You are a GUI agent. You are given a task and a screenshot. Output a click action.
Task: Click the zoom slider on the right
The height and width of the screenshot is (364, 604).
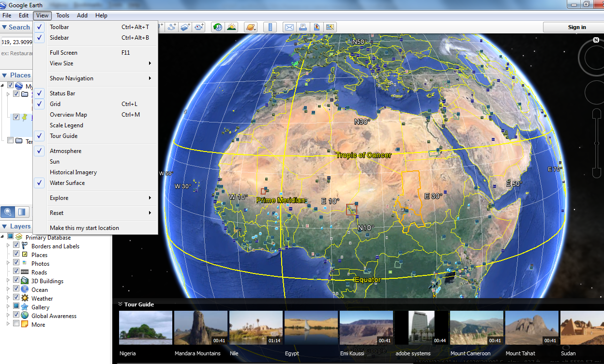tap(597, 144)
